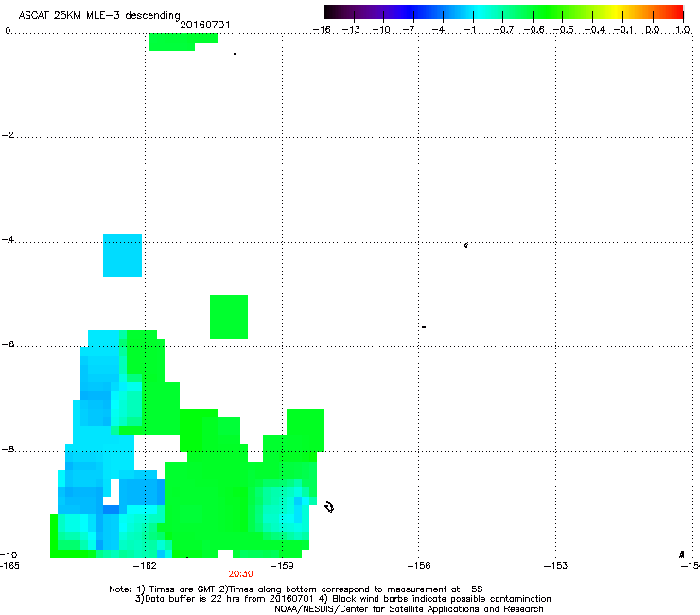Click the -10 color scale label
The height and width of the screenshot is (615, 700).
click(381, 30)
